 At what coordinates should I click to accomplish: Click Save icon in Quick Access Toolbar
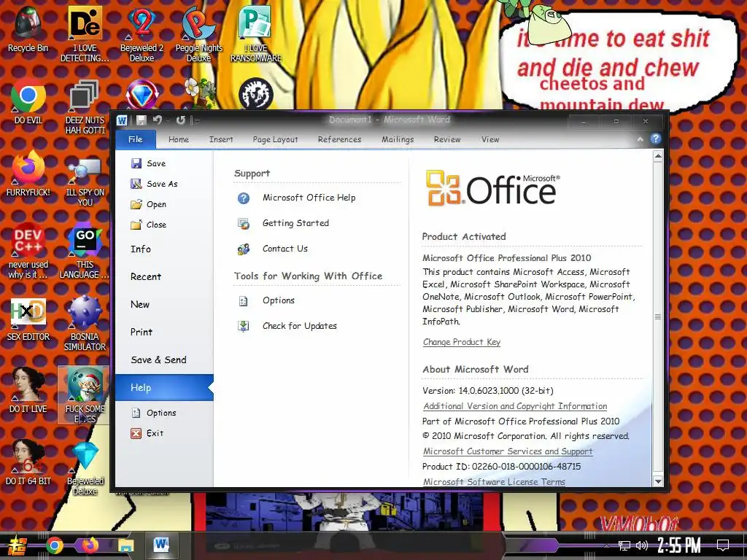(x=142, y=120)
